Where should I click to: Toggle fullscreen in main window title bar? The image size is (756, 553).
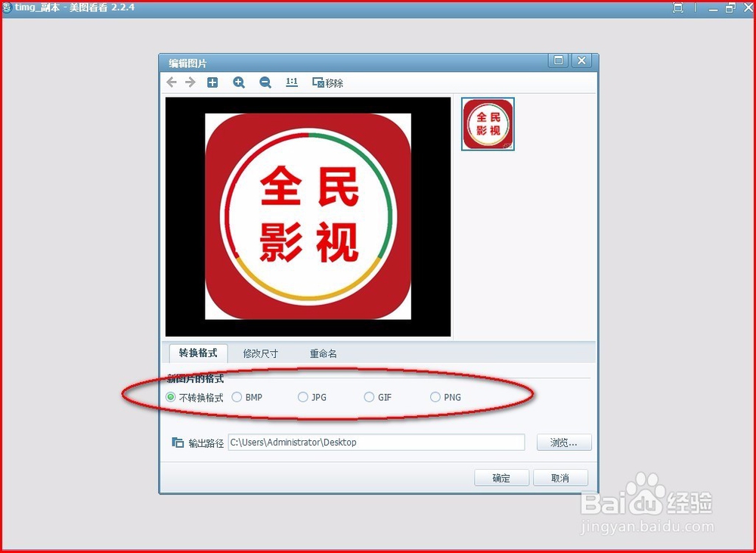(x=678, y=8)
